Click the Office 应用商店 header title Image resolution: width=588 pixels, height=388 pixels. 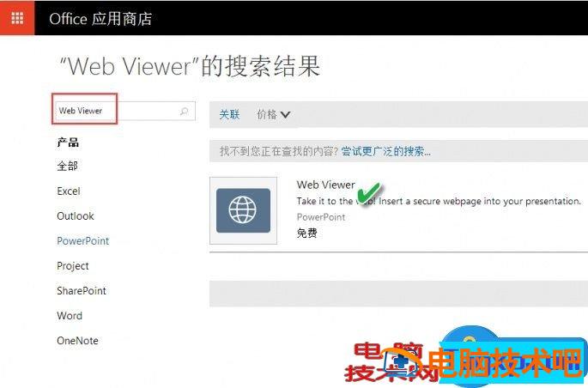(x=100, y=18)
